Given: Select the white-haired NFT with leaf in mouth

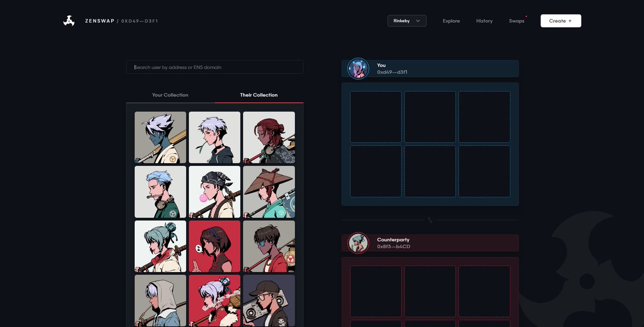Looking at the screenshot, I should pyautogui.click(x=215, y=137).
